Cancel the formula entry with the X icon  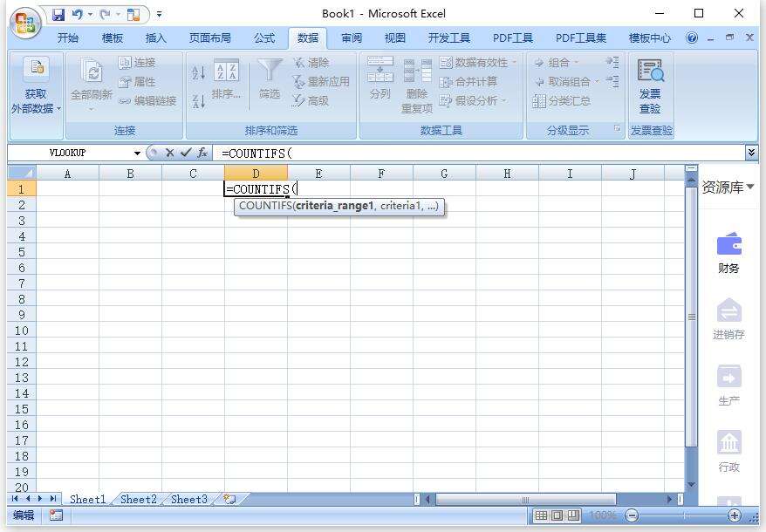pyautogui.click(x=169, y=153)
